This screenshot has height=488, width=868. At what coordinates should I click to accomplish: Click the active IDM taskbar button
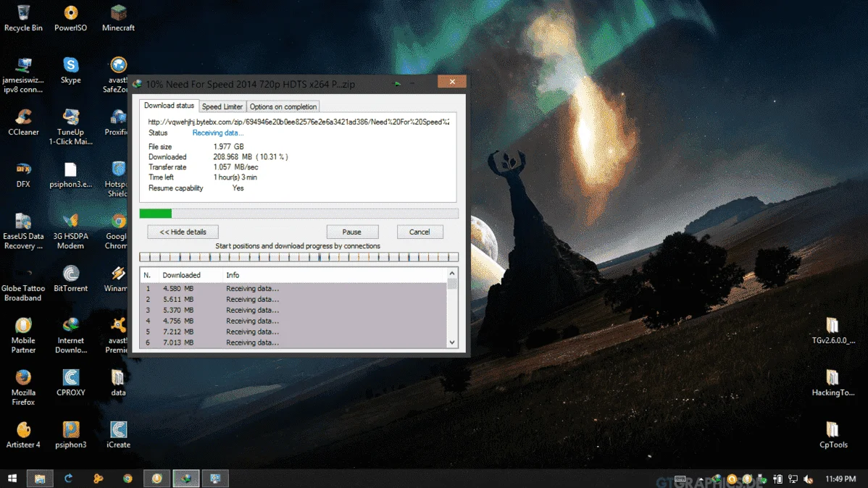click(186, 478)
